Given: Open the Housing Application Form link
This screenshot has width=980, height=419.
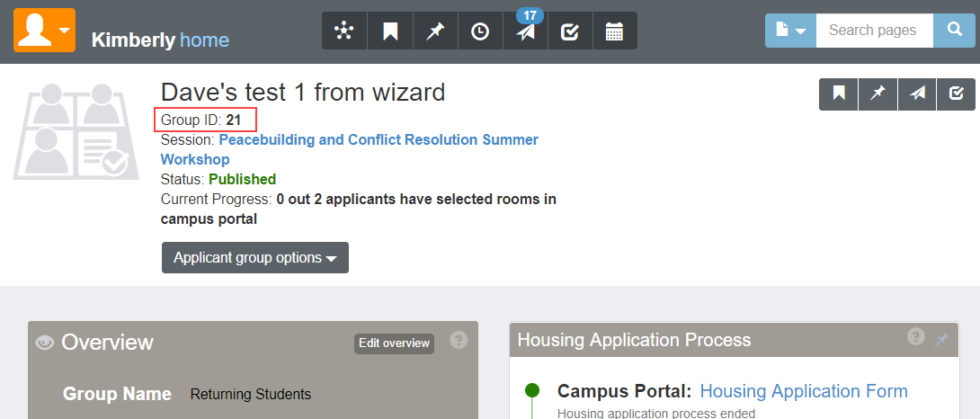Looking at the screenshot, I should coord(804,391).
